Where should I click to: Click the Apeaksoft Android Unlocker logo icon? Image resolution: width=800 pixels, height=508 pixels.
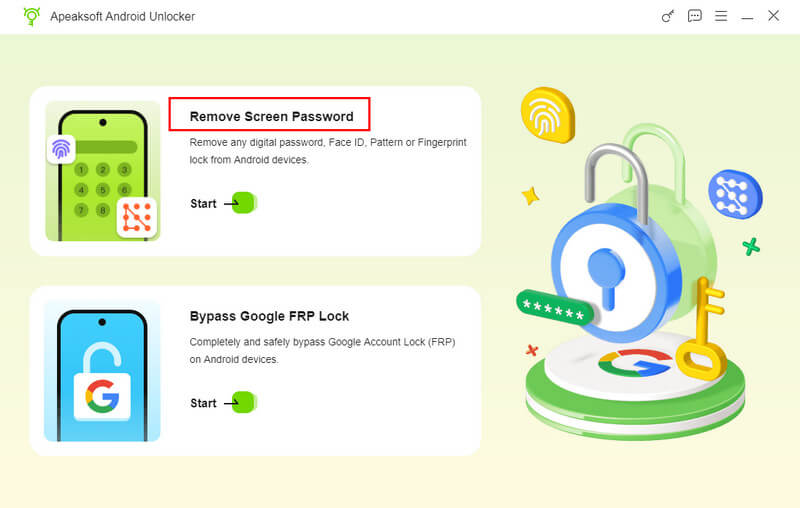(31, 16)
